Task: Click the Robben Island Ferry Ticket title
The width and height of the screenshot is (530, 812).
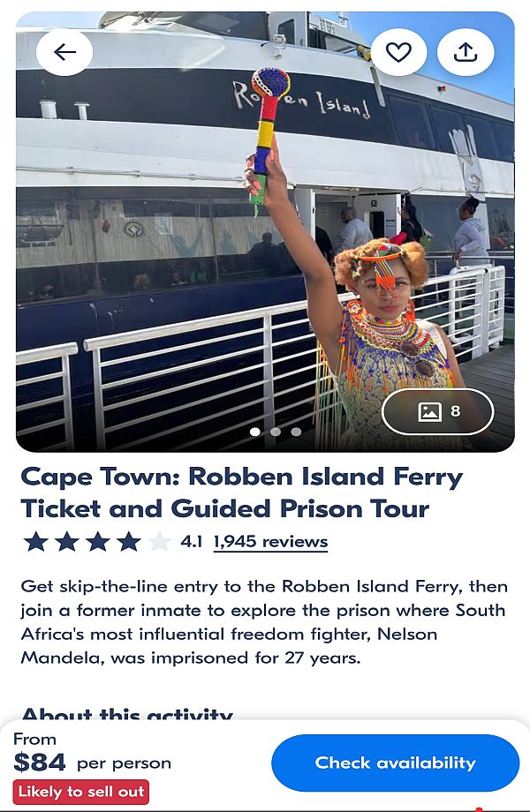Action: point(241,492)
